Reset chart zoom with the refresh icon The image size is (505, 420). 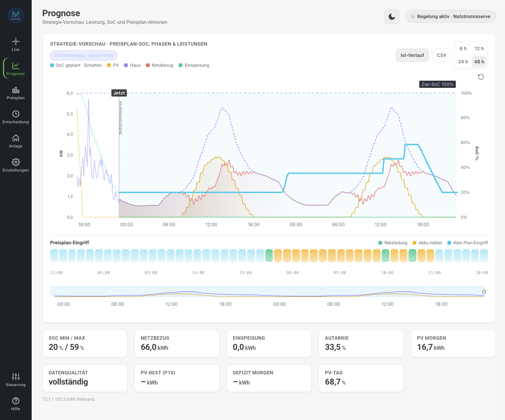(x=481, y=77)
